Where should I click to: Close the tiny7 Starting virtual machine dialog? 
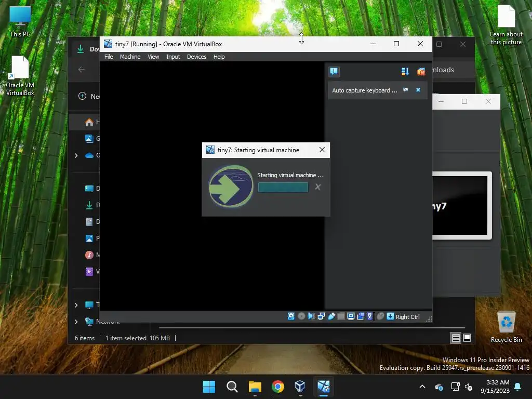click(x=322, y=150)
